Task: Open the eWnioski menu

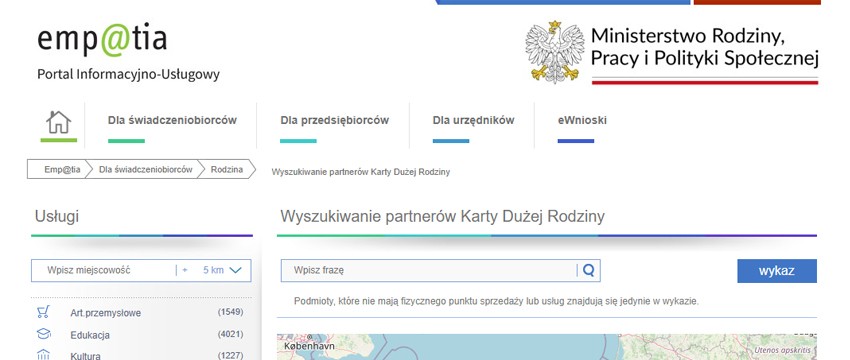Action: coord(582,120)
